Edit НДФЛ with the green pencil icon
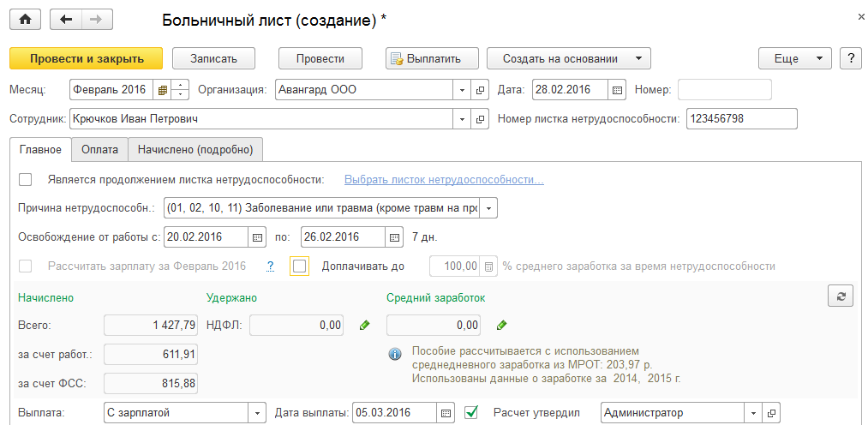This screenshot has width=868, height=425. click(x=364, y=325)
